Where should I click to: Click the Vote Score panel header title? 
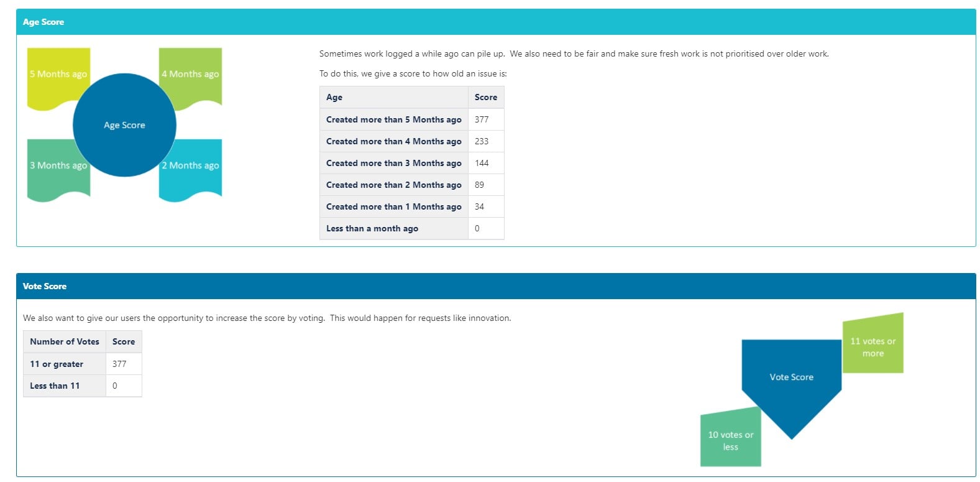pos(45,286)
